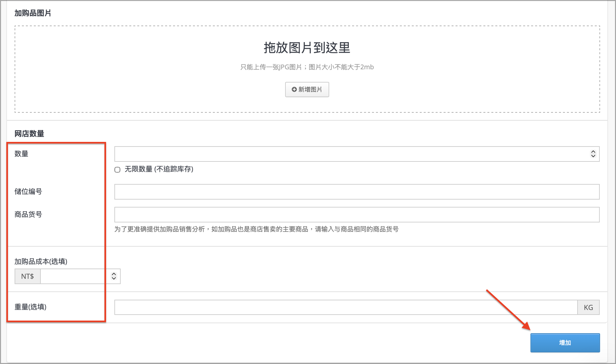Click the 商品货号 field label

tap(28, 214)
